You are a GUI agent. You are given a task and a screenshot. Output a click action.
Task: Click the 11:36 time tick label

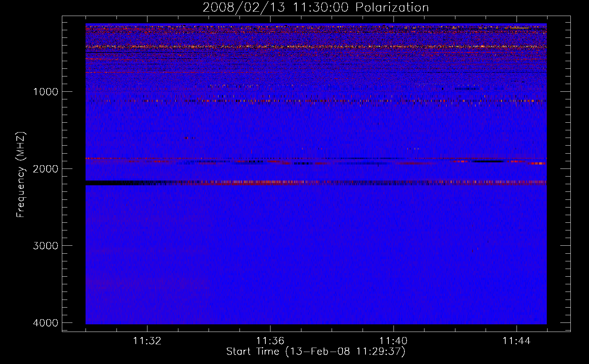click(270, 341)
